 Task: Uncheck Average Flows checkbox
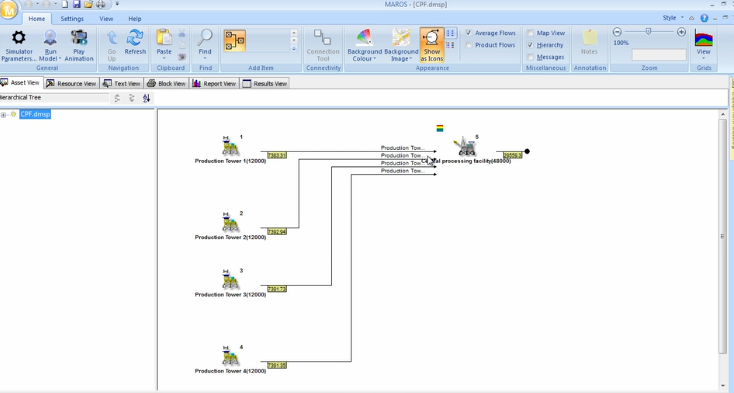click(x=469, y=33)
